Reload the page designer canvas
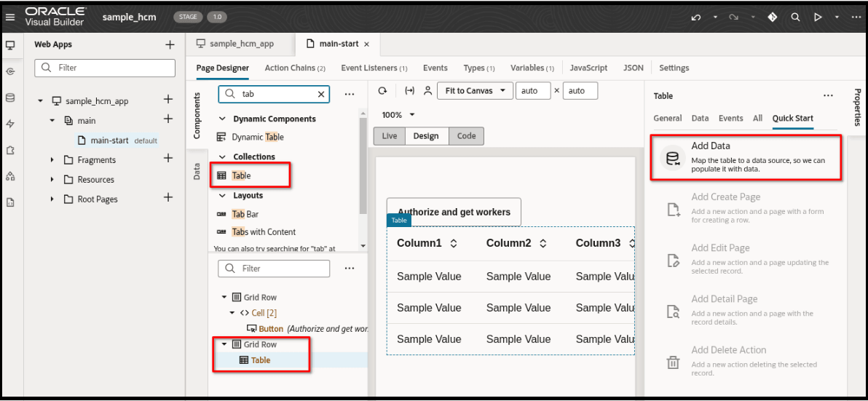868x401 pixels. 382,91
